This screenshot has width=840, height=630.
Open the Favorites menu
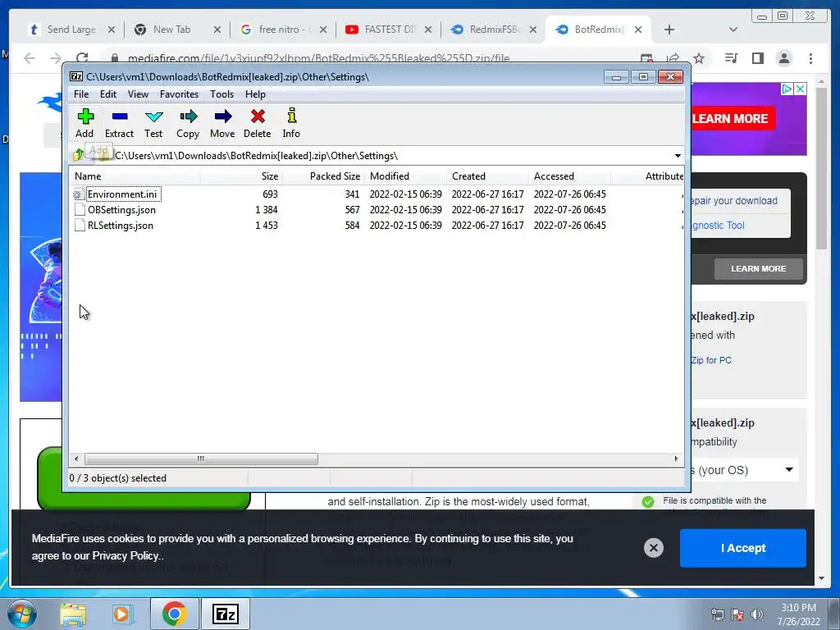click(x=179, y=94)
